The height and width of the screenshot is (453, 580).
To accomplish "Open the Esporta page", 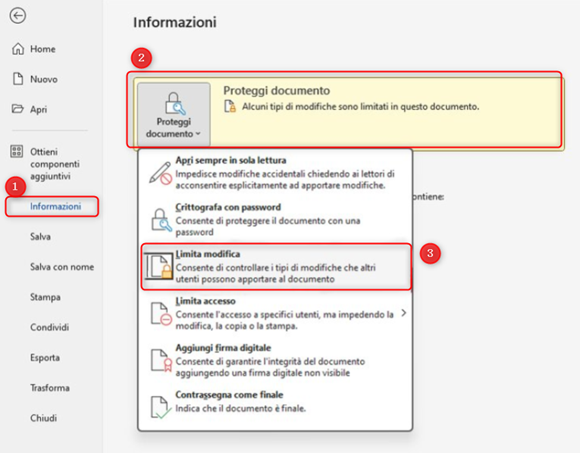I will click(45, 358).
